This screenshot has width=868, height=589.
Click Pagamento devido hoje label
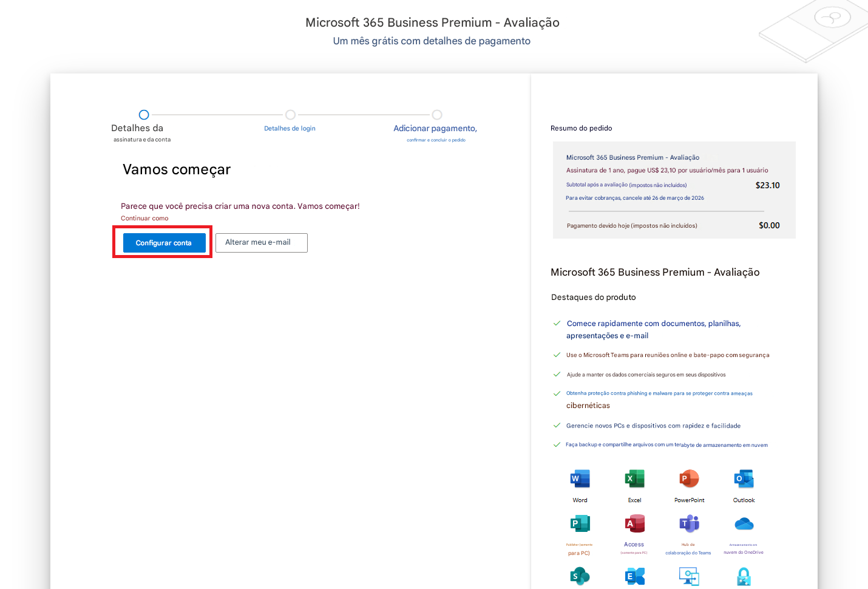[632, 226]
